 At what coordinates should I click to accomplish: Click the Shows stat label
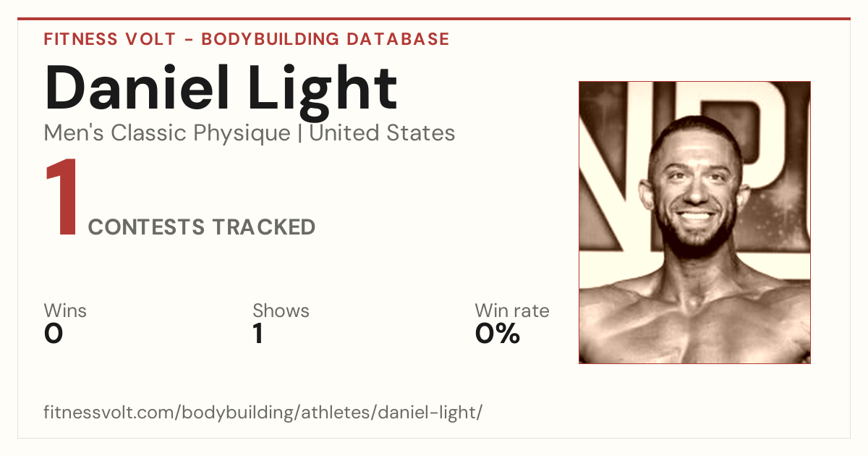(x=281, y=311)
